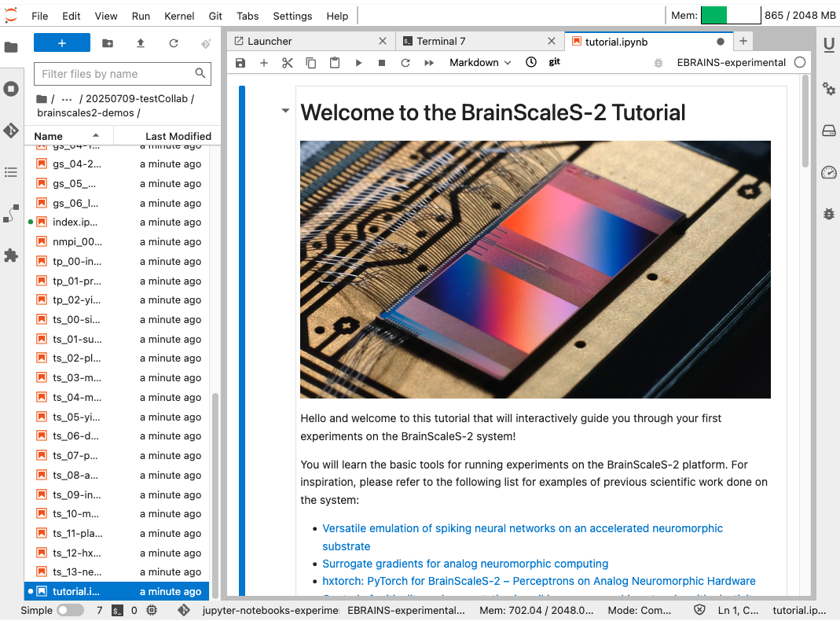Click the cut cell scissors icon

pos(288,63)
